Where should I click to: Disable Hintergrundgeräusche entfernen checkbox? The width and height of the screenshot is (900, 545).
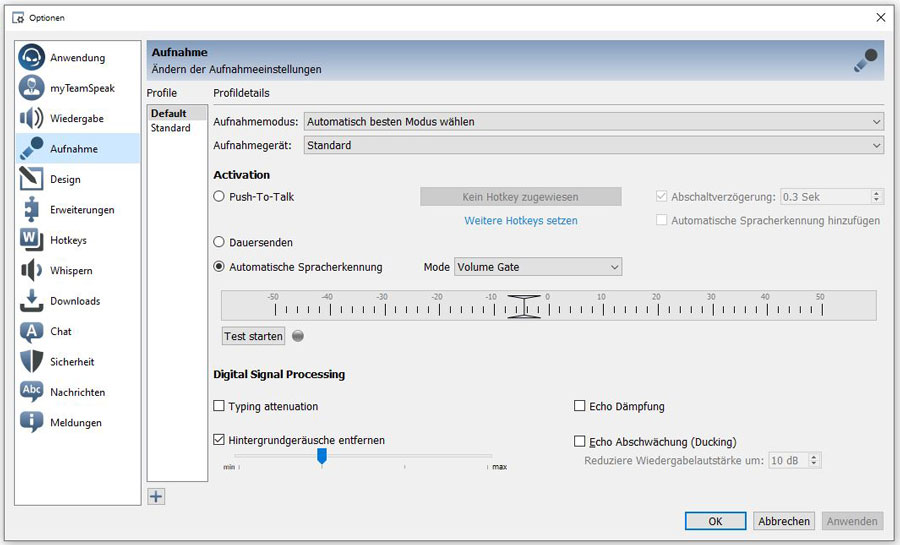pyautogui.click(x=219, y=440)
